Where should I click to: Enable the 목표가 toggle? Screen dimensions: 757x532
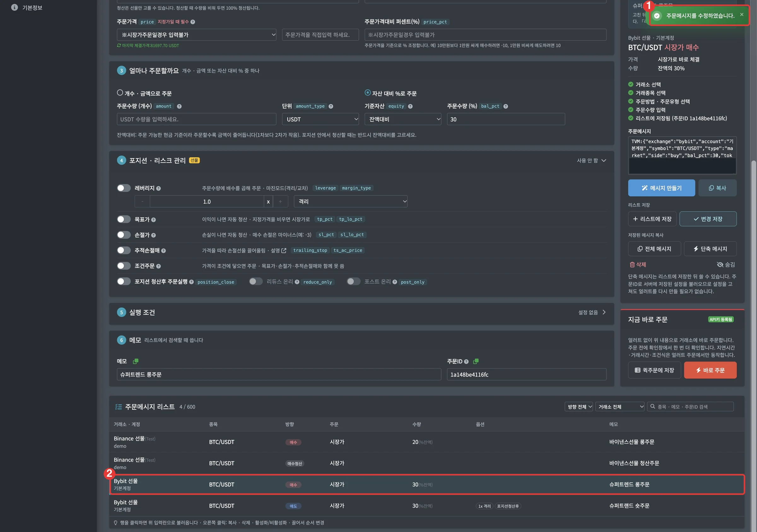coord(124,219)
